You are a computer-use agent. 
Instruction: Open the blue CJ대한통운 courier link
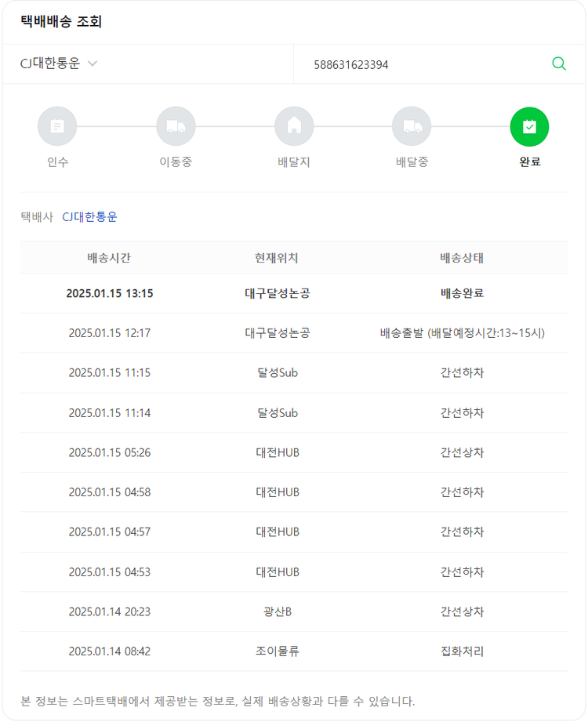[89, 217]
